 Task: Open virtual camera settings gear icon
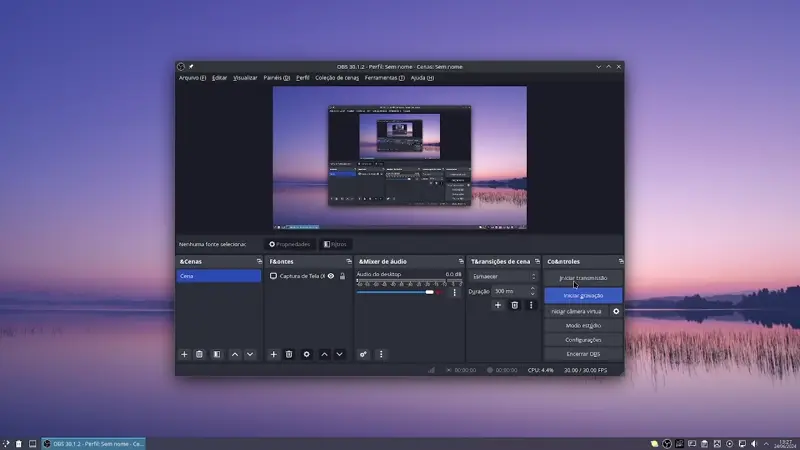(616, 311)
